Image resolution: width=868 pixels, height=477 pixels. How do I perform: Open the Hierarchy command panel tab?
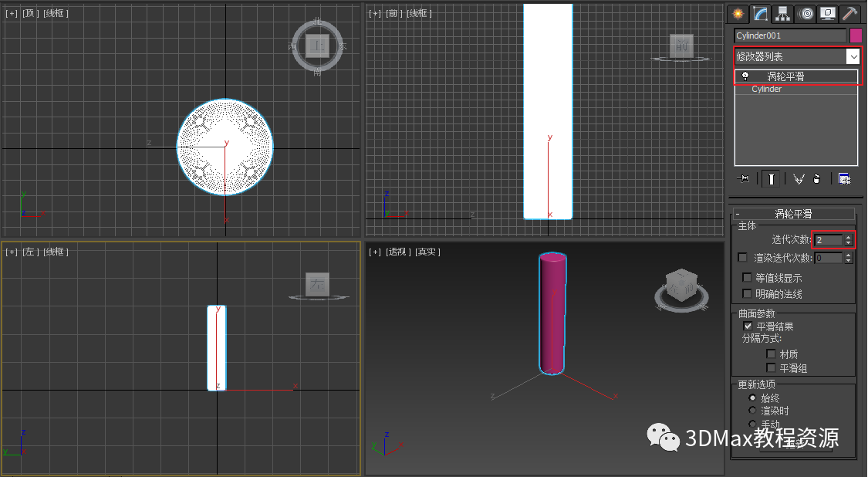783,14
